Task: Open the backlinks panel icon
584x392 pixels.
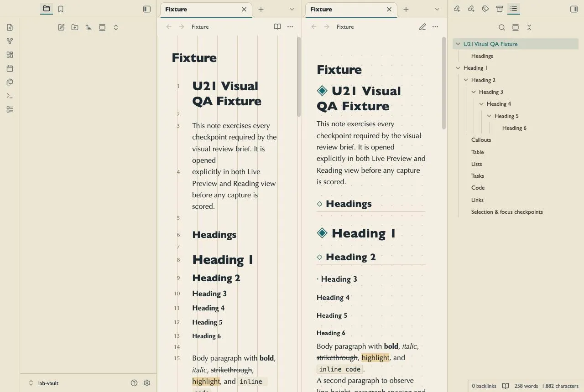Action: pos(457,9)
